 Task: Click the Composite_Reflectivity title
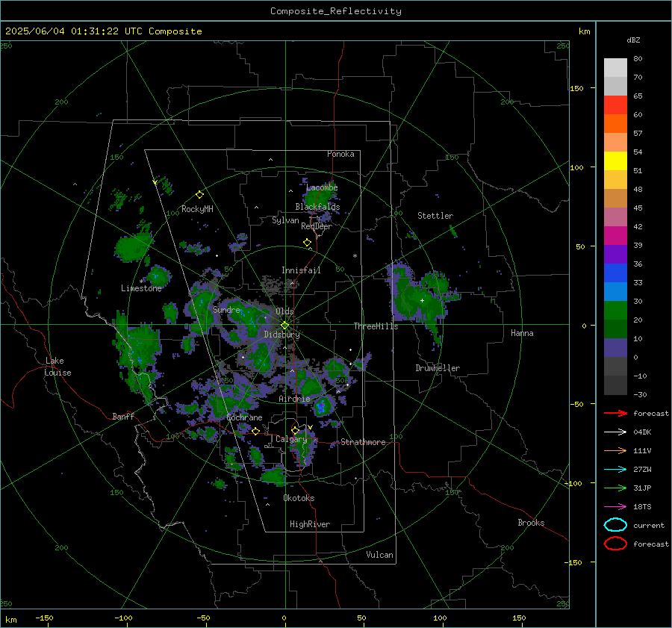[335, 11]
